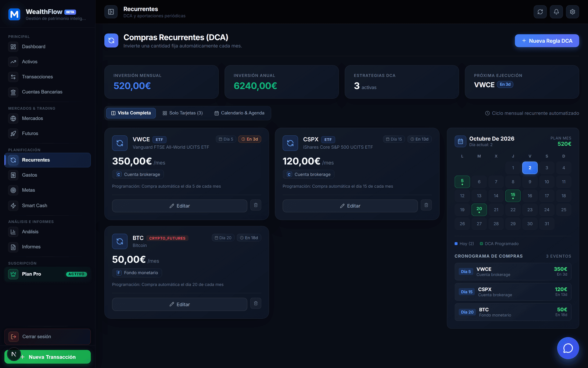Open the Día 15 CSPX schedule entry
The height and width of the screenshot is (368, 588).
[513, 292]
